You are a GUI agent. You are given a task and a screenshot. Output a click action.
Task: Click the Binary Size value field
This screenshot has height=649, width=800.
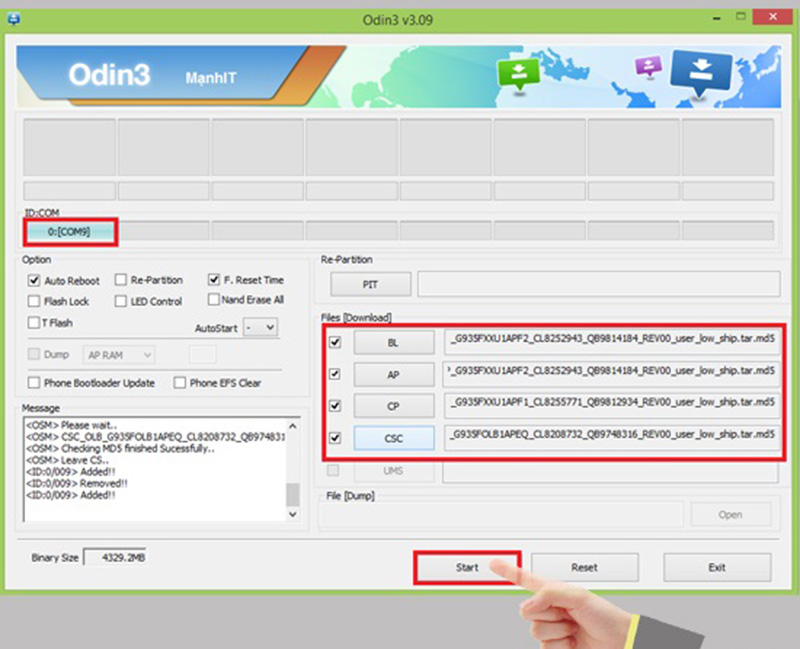pyautogui.click(x=115, y=558)
